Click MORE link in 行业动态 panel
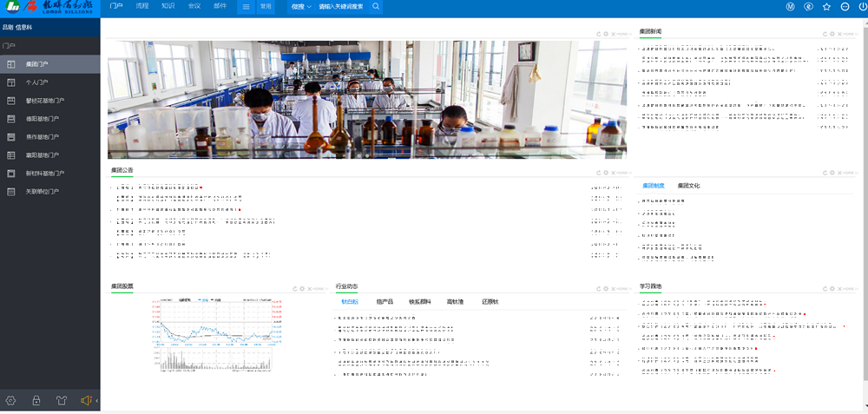This screenshot has width=868, height=414. tap(622, 288)
